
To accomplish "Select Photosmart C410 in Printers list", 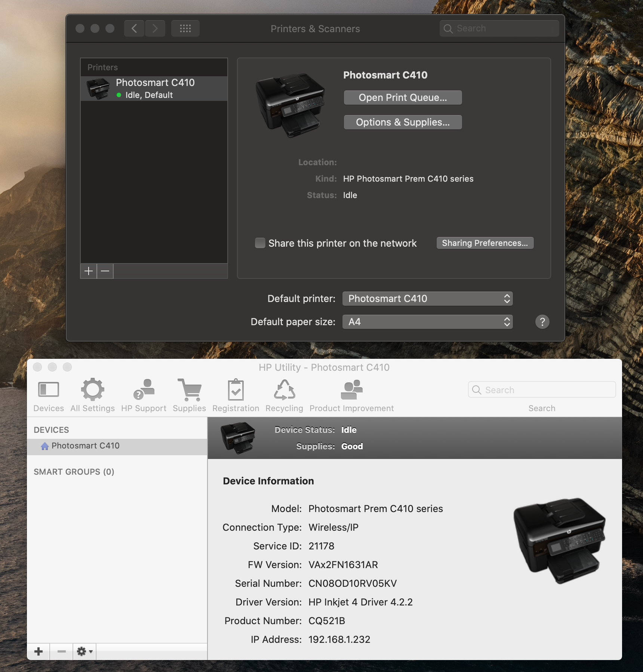I will (x=154, y=89).
